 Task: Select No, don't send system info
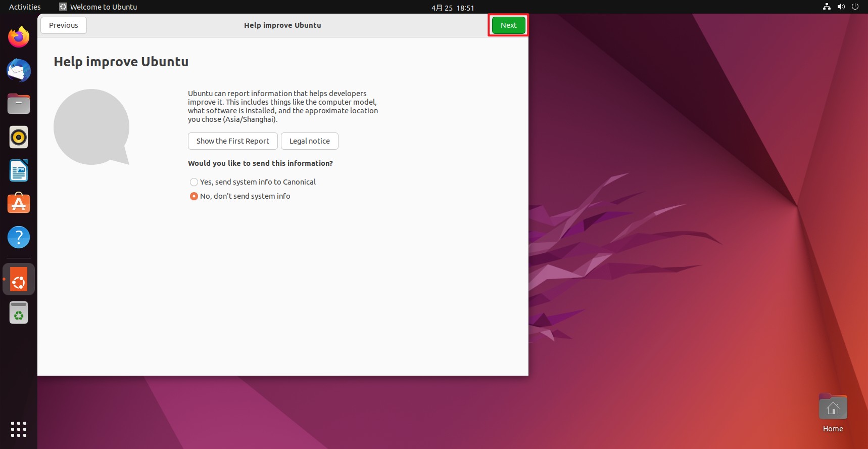[x=240, y=196]
